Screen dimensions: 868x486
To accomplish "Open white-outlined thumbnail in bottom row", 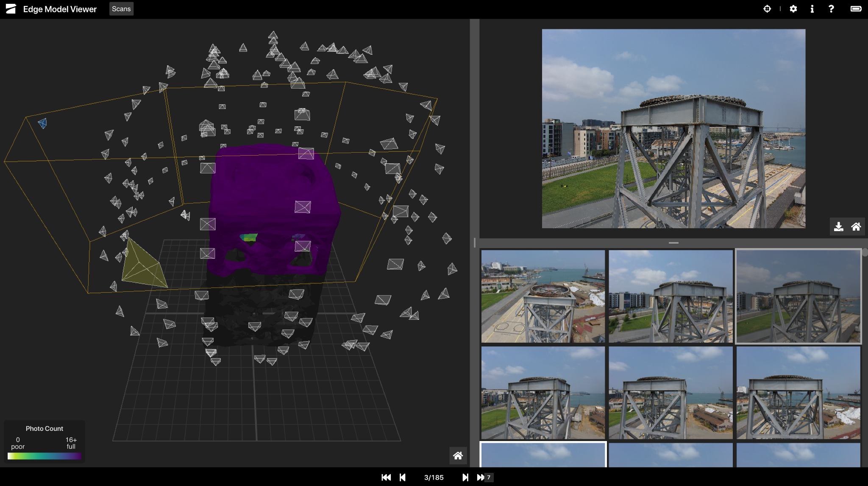I will coord(543,455).
